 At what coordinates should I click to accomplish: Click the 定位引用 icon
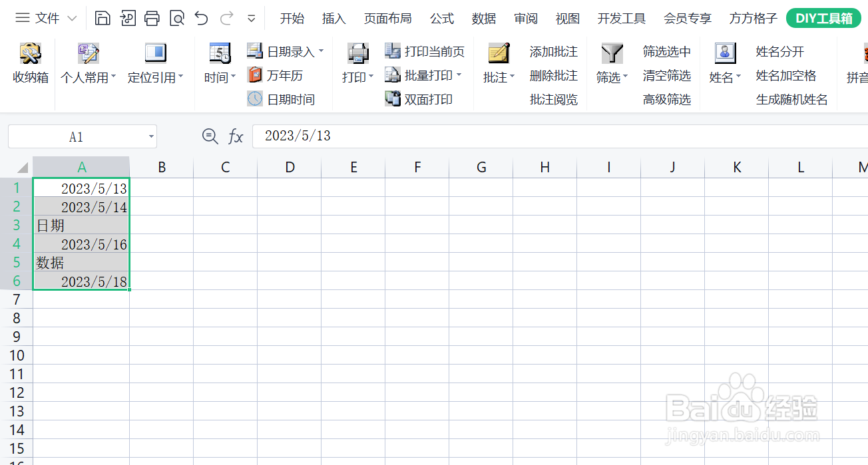tap(155, 53)
